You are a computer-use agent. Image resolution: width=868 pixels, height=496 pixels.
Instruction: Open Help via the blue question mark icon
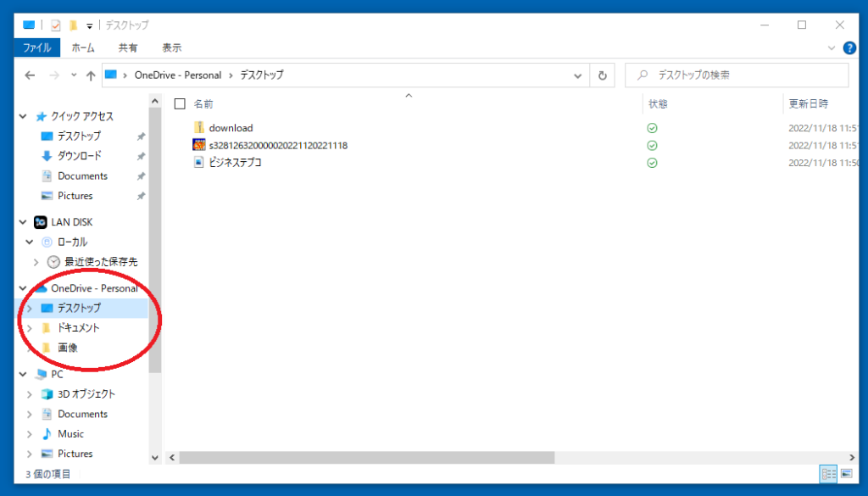(849, 48)
